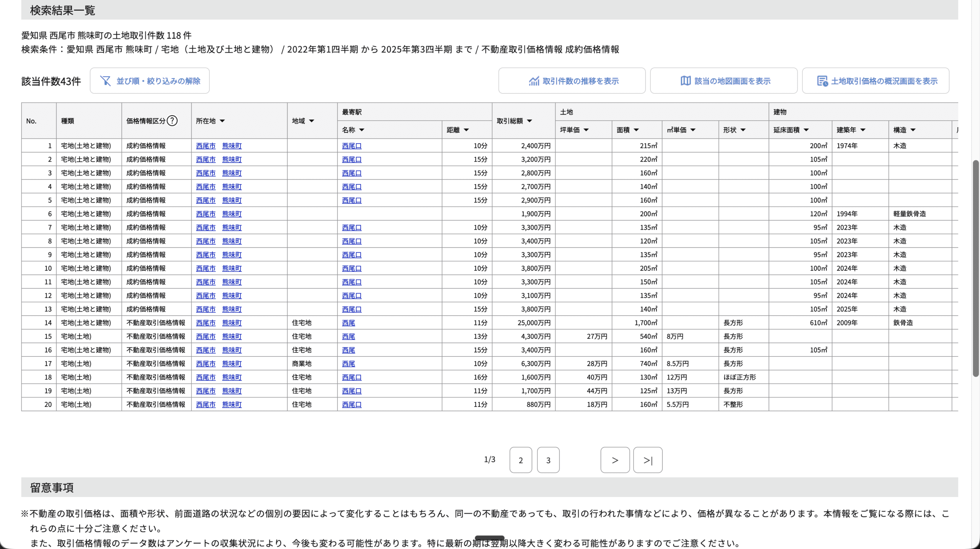This screenshot has width=980, height=549.
Task: Go to next page with > arrow
Action: 615,460
